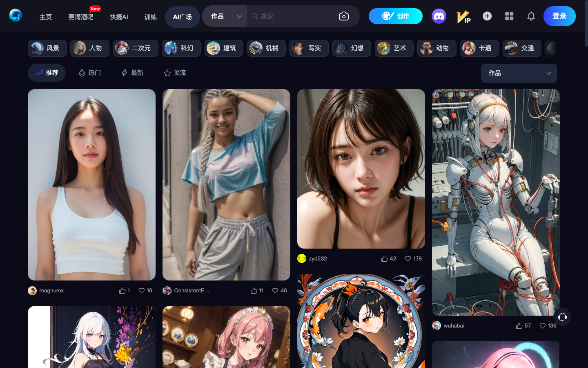This screenshot has width=588, height=368.
Task: Filter by 科幻 category
Action: pyautogui.click(x=181, y=48)
